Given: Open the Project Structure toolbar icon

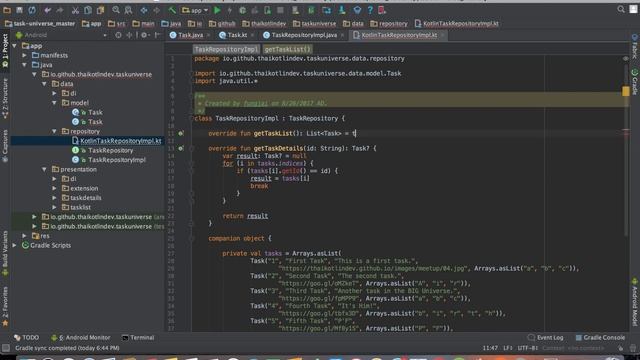Looking at the screenshot, I should (x=327, y=10).
